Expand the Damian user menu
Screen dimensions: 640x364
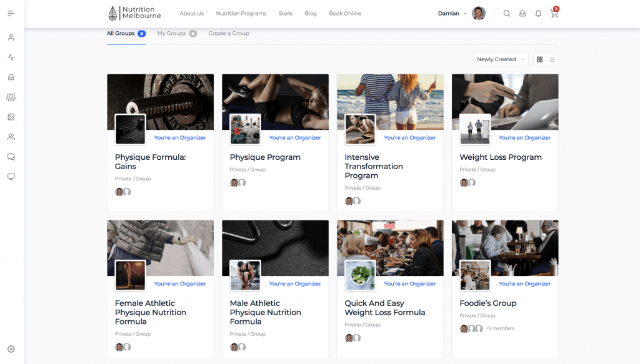point(465,14)
